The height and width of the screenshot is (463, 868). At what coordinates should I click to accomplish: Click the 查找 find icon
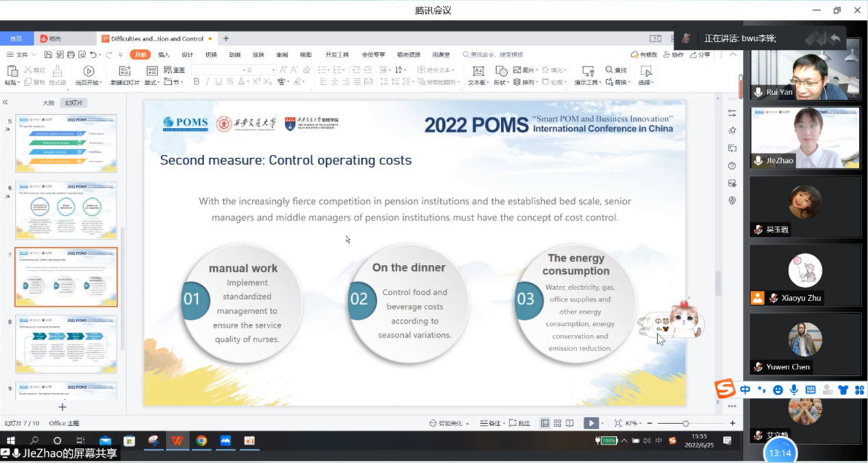point(615,70)
